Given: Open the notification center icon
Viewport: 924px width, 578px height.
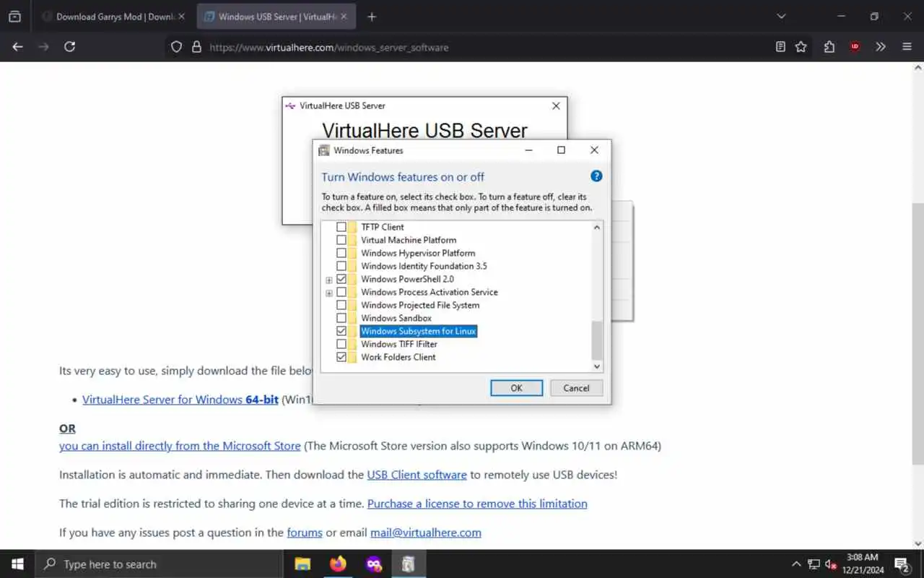Looking at the screenshot, I should tap(902, 564).
